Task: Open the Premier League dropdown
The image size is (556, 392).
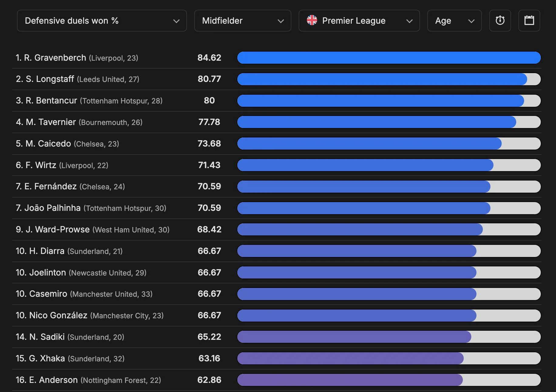Action: point(359,21)
